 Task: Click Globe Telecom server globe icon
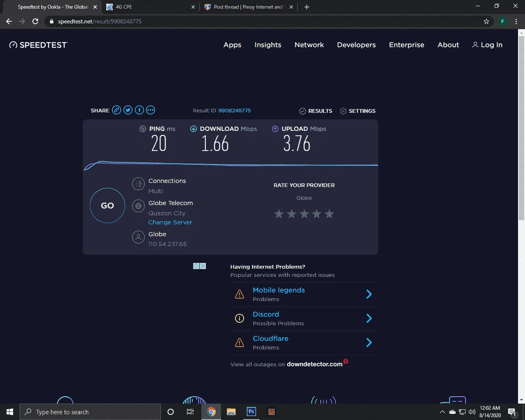pyautogui.click(x=139, y=206)
